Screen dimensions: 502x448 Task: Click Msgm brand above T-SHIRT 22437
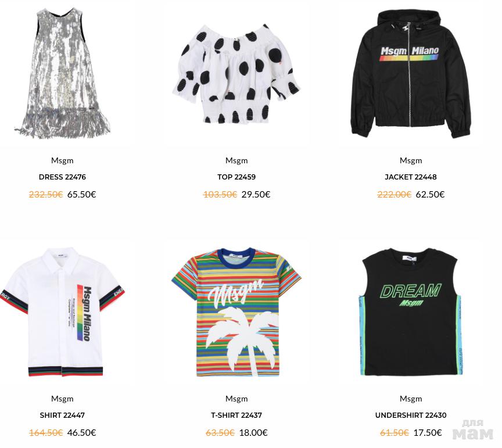(236, 399)
